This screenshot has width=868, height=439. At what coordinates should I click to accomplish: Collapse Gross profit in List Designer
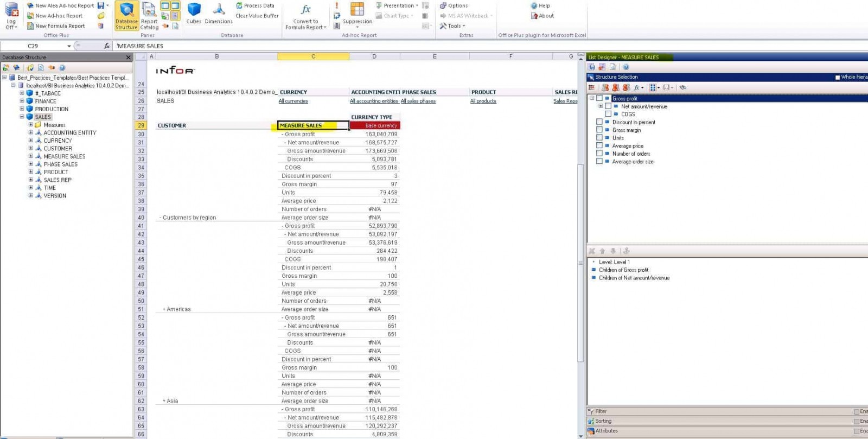[592, 98]
